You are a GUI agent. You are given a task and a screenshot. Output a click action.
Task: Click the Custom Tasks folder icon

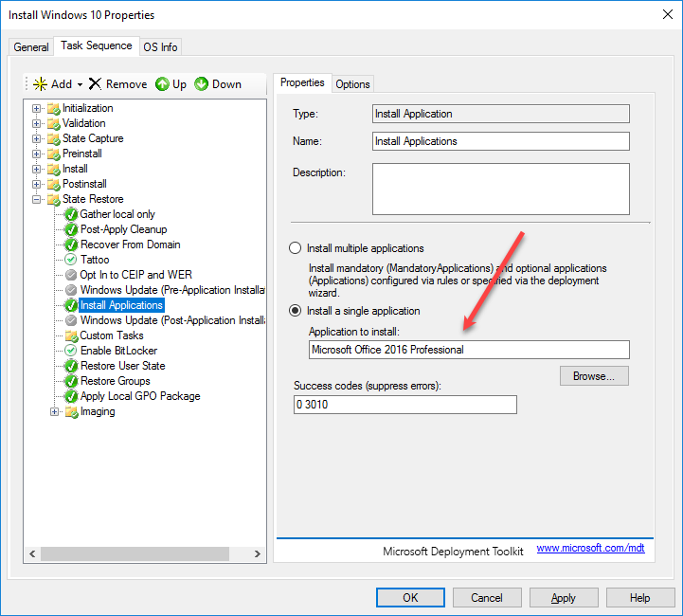point(71,335)
